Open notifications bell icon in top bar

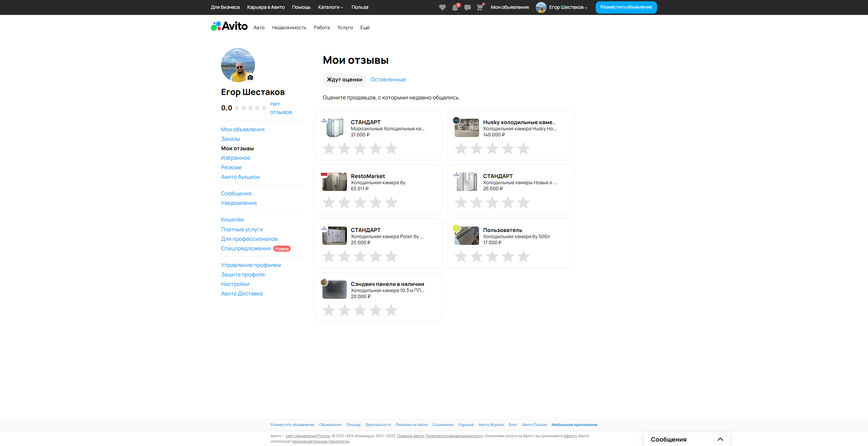(455, 7)
